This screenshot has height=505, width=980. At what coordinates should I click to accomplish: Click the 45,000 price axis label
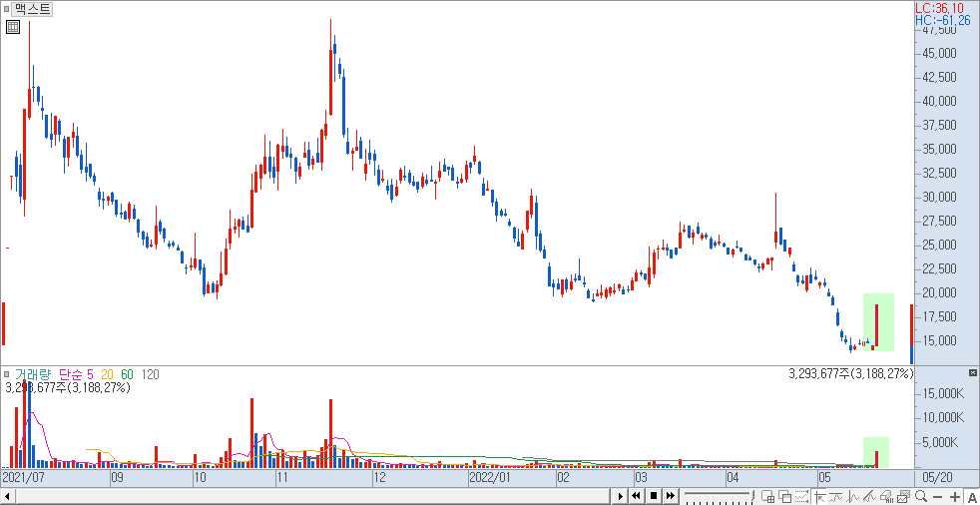[x=939, y=54]
